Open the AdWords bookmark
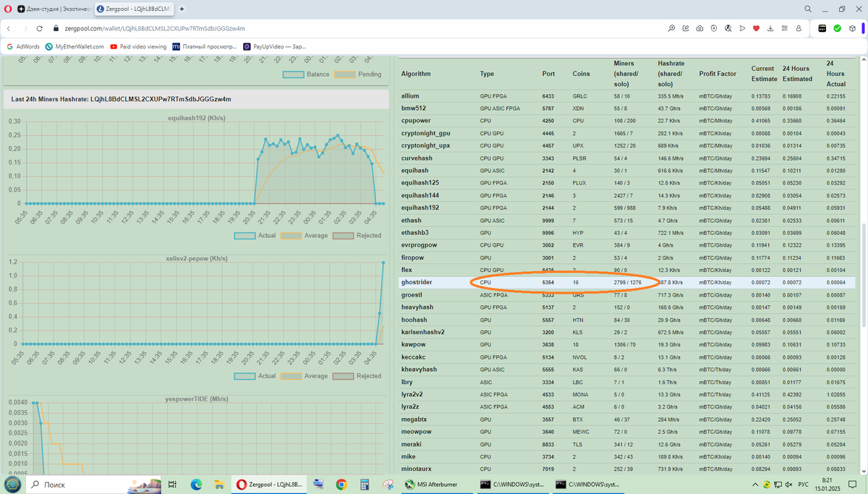 tap(23, 46)
